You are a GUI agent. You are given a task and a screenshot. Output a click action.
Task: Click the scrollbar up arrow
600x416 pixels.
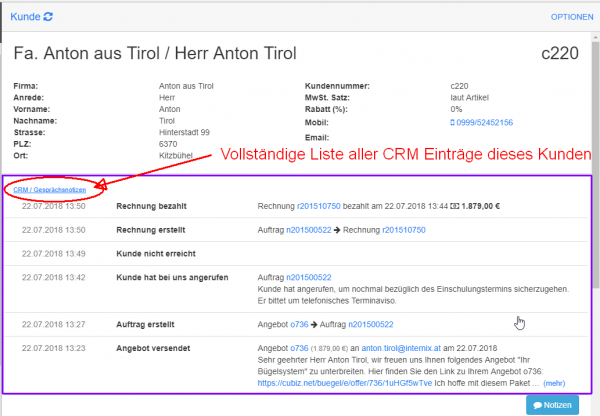595,37
